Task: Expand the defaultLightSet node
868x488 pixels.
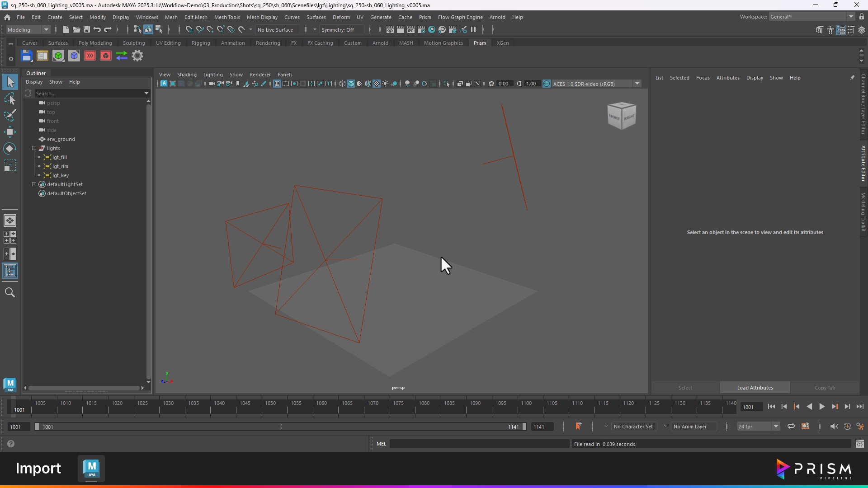Action: coord(34,184)
